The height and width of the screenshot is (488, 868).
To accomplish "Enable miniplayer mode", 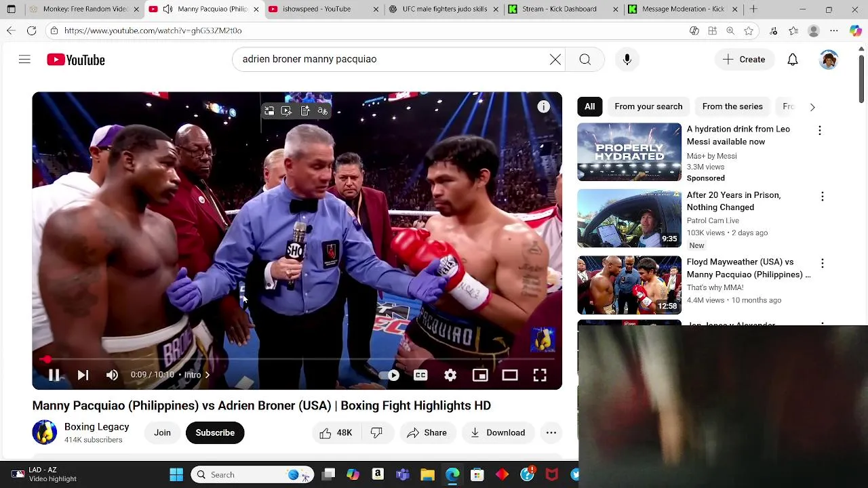I will tap(480, 375).
